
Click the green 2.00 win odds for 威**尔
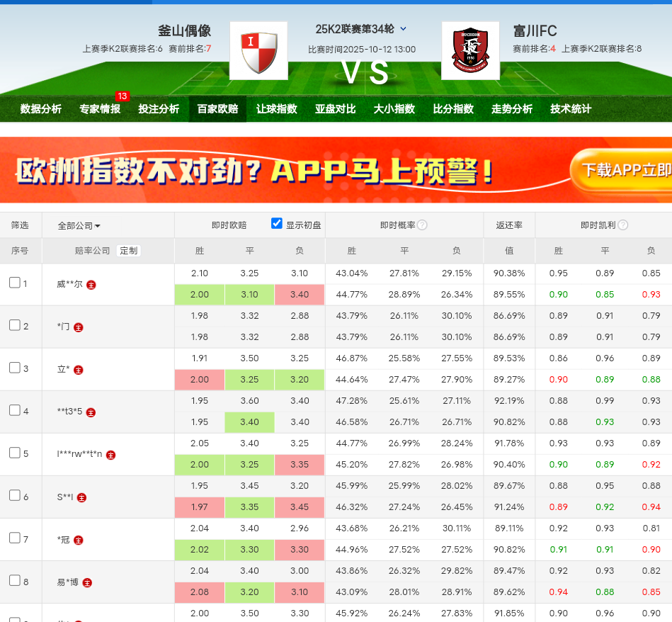pos(200,295)
